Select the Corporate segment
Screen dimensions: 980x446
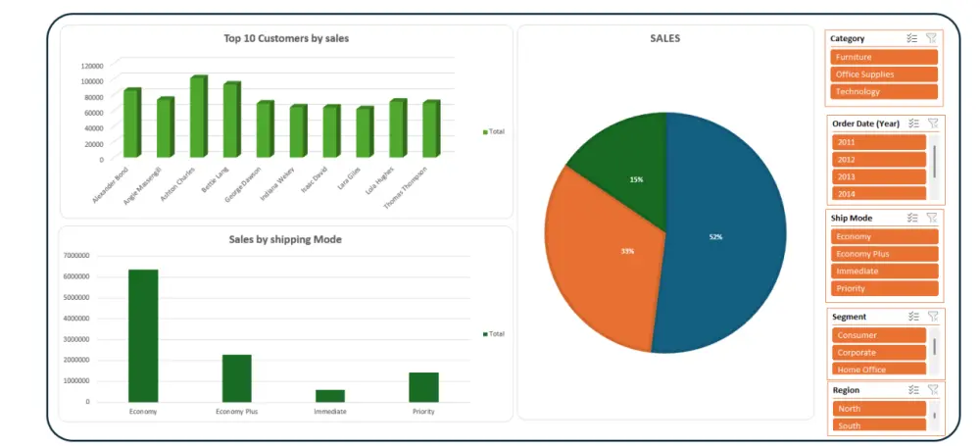point(879,352)
